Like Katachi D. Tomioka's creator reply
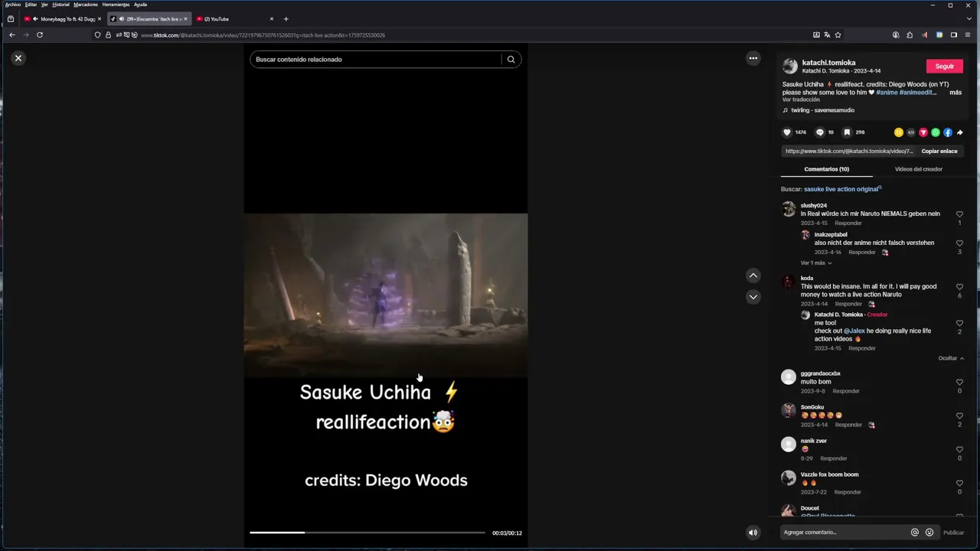 pos(959,323)
